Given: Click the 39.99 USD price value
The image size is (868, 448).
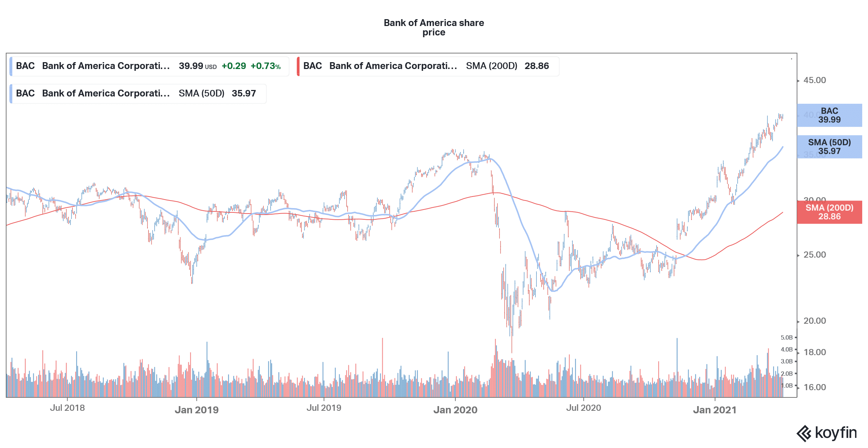Looking at the screenshot, I should click(197, 66).
